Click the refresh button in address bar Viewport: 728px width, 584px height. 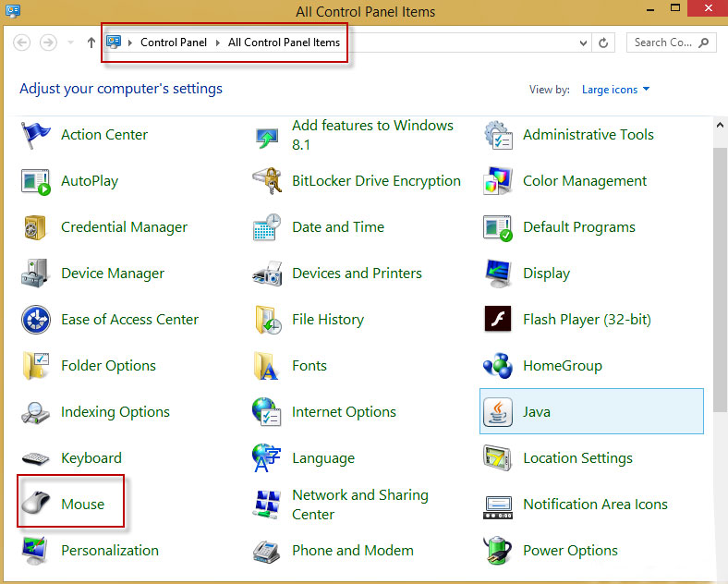click(603, 43)
